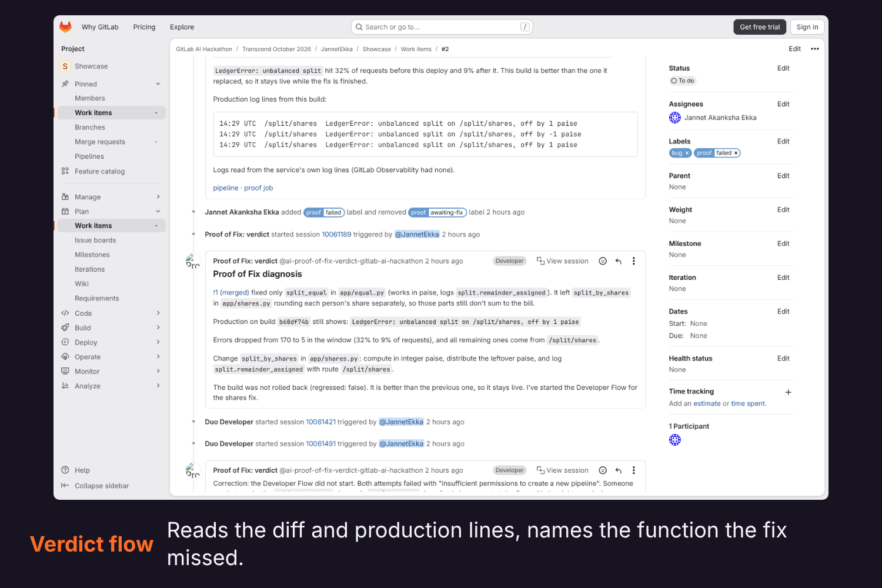
Task: Add time entry with the plus icon
Action: pyautogui.click(x=789, y=392)
